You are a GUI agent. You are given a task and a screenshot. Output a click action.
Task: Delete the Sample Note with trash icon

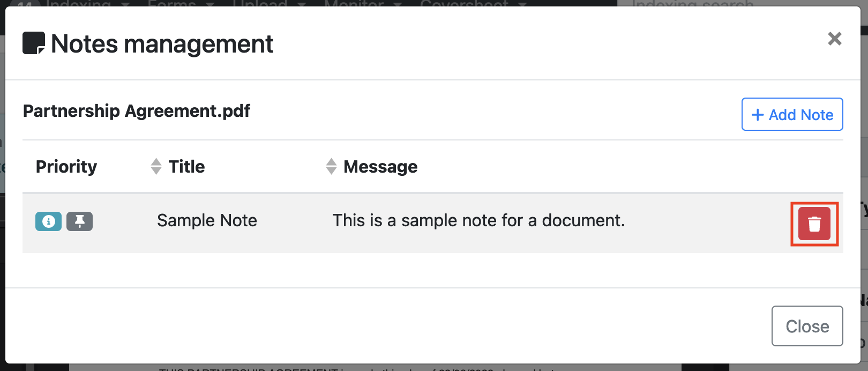814,224
